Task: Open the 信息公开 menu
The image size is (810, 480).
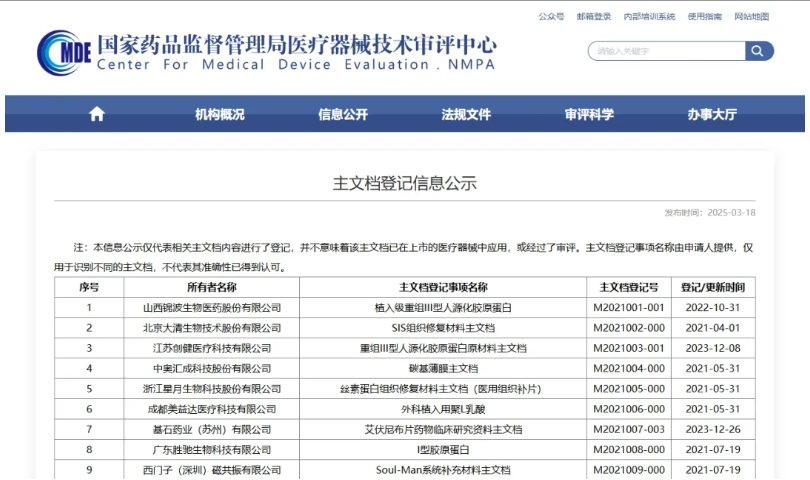Action: [343, 114]
